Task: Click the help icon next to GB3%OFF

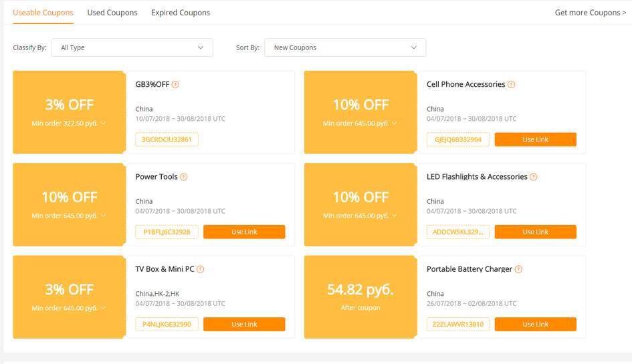Action: tap(176, 85)
